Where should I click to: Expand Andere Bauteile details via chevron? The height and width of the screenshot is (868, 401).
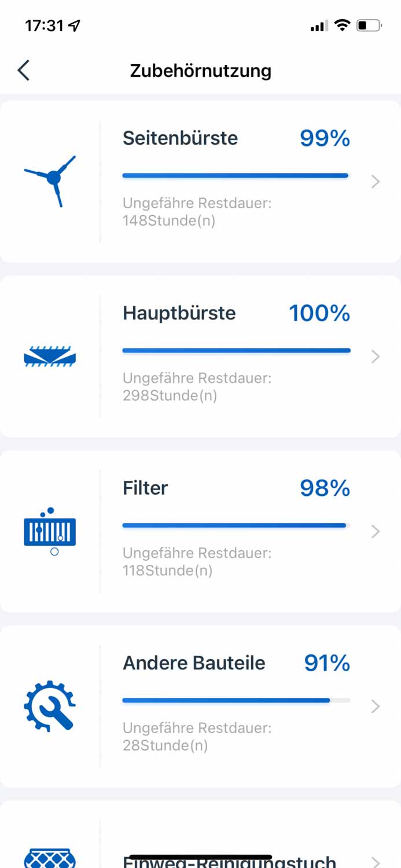tap(376, 706)
